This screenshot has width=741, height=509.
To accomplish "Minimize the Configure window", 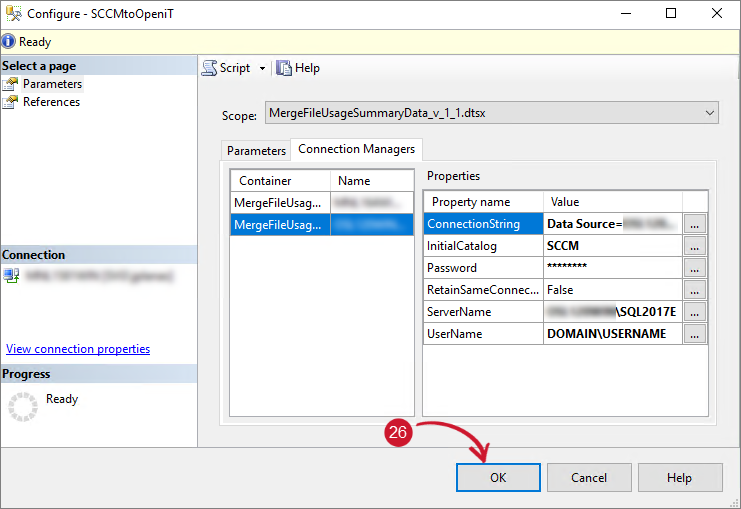I will 626,13.
